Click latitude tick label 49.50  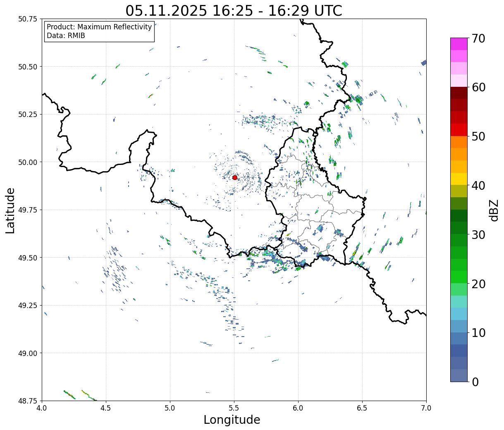[x=27, y=258]
